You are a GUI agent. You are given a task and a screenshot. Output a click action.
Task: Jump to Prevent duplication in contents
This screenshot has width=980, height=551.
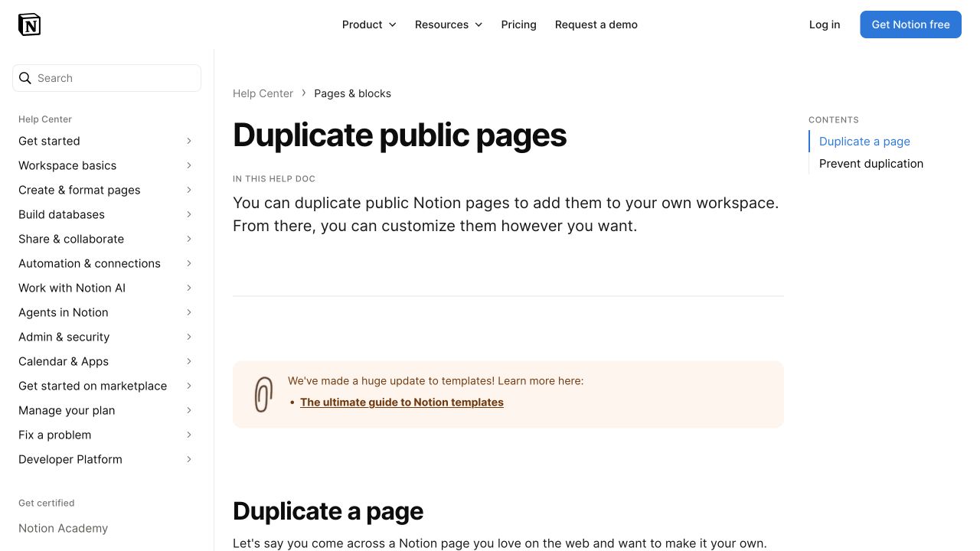pyautogui.click(x=871, y=164)
